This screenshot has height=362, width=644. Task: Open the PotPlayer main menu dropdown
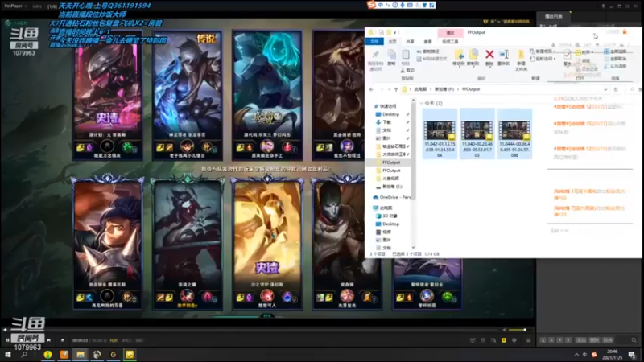15,6
